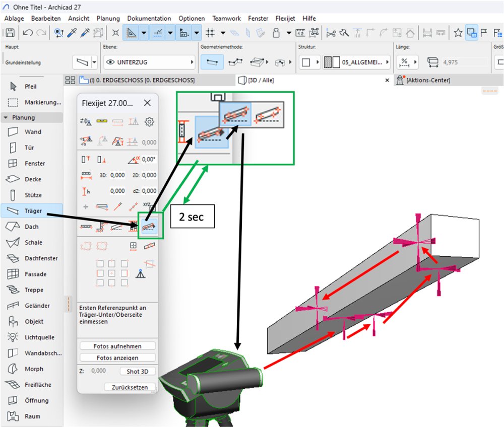Click the Flexijet distance ruler measure icon
This screenshot has height=427, width=504.
[x=86, y=175]
